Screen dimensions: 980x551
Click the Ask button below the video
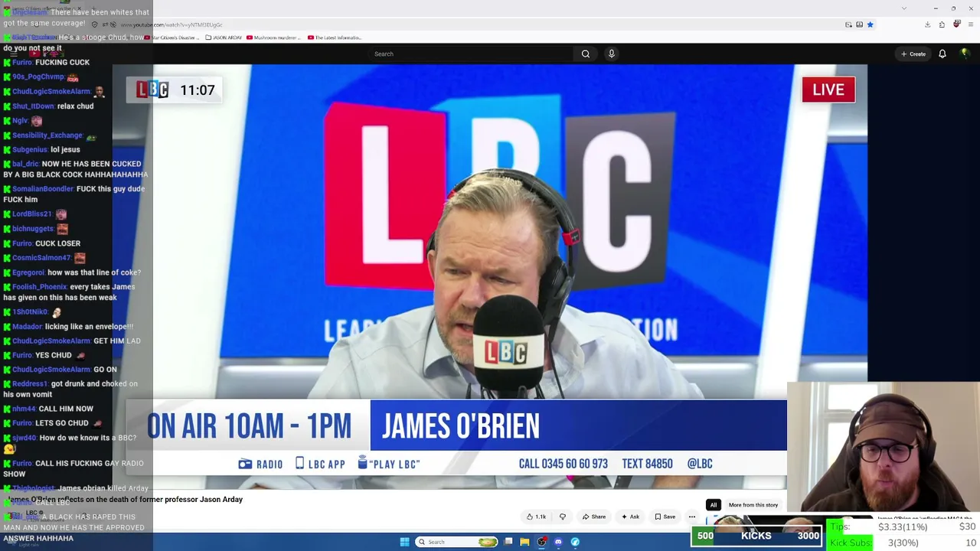[x=630, y=517]
